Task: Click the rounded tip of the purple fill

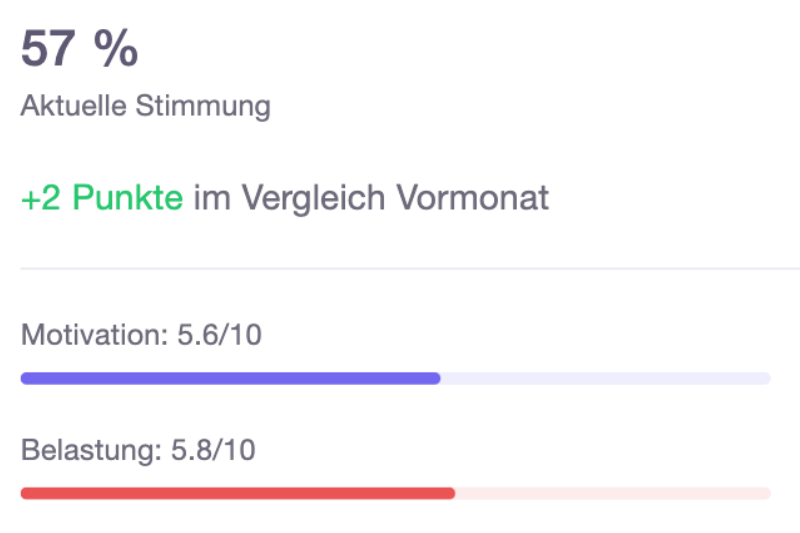Action: click(x=436, y=378)
